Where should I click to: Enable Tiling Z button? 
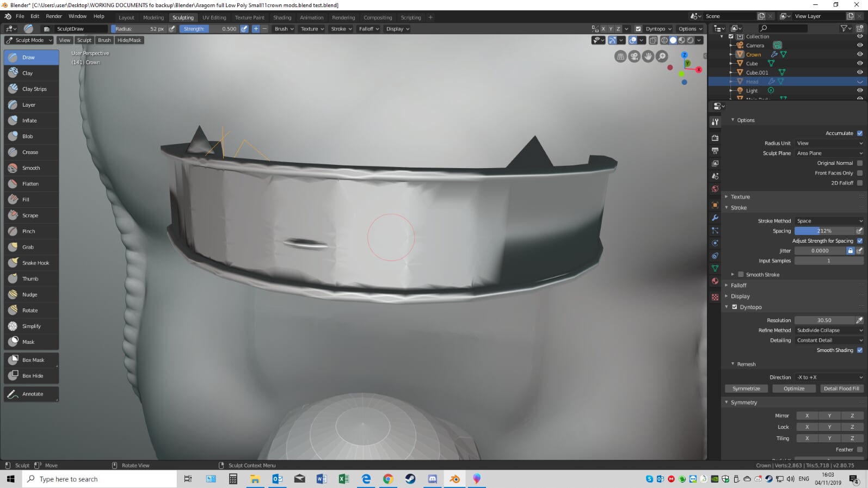tap(852, 438)
